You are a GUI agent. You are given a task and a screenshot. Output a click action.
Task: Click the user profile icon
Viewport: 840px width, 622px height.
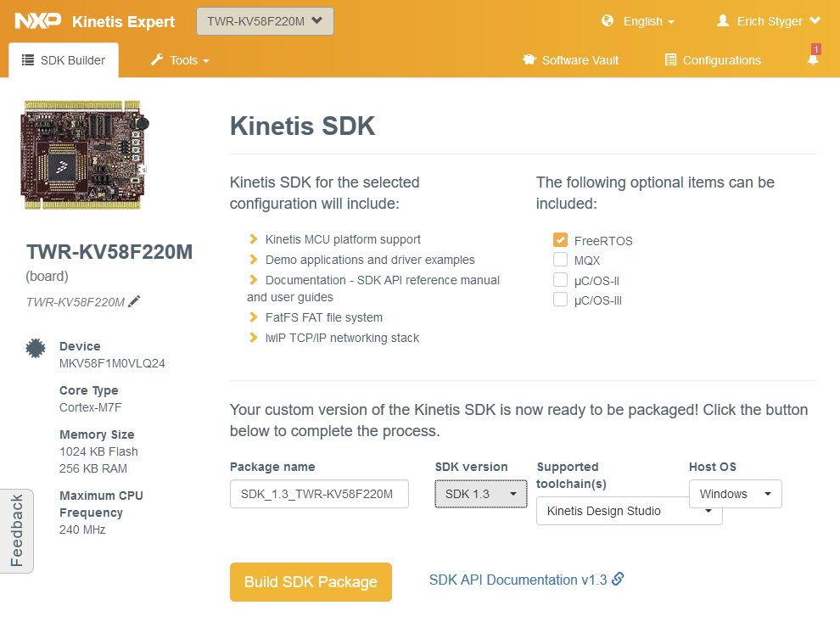coord(723,21)
